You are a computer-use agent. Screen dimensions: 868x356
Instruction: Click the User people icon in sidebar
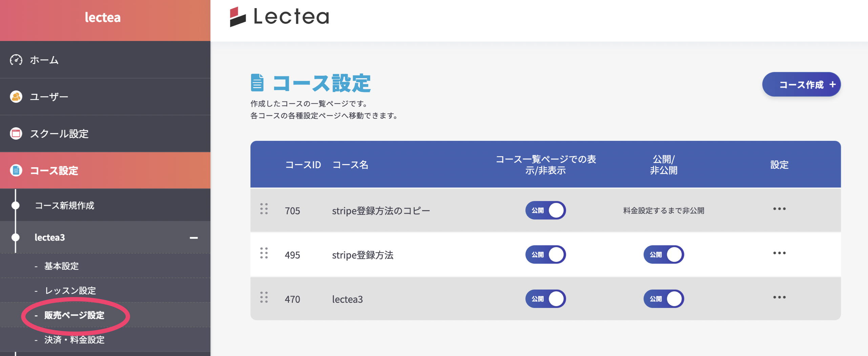pyautogui.click(x=16, y=97)
